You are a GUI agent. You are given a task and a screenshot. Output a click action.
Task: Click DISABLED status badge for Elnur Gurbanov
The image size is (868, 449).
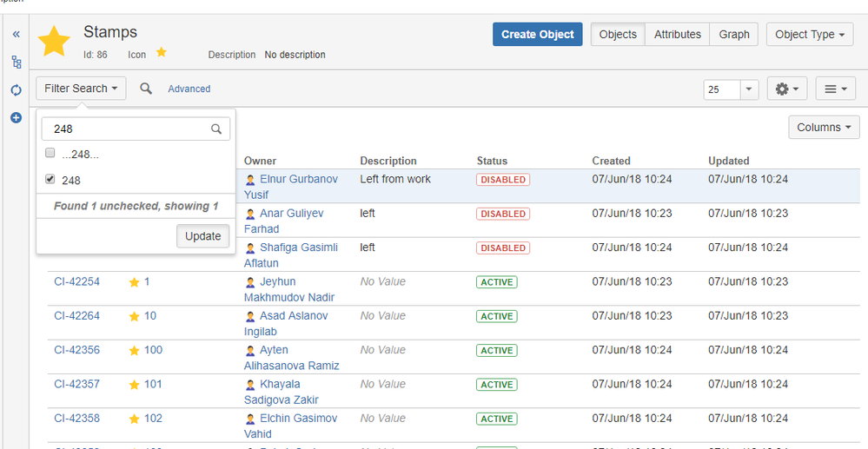(x=503, y=180)
